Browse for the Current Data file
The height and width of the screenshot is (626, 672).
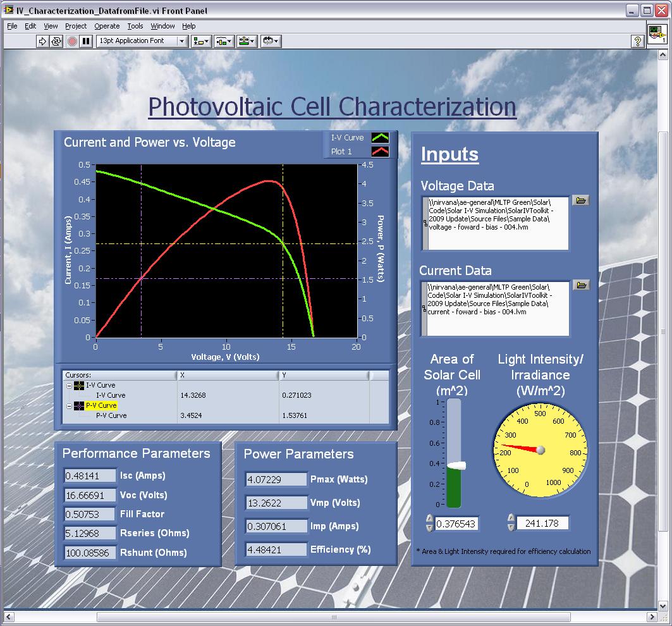pos(581,285)
